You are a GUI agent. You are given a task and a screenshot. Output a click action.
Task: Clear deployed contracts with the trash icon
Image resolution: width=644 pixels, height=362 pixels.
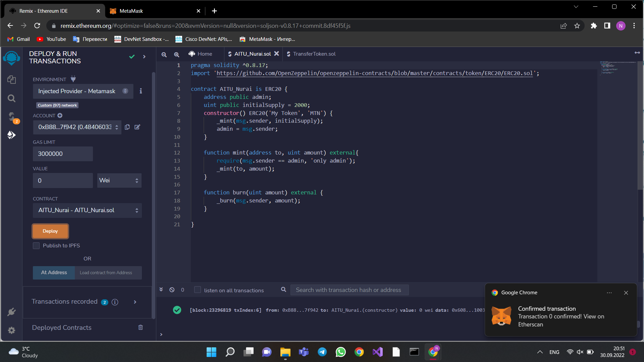coord(141,327)
